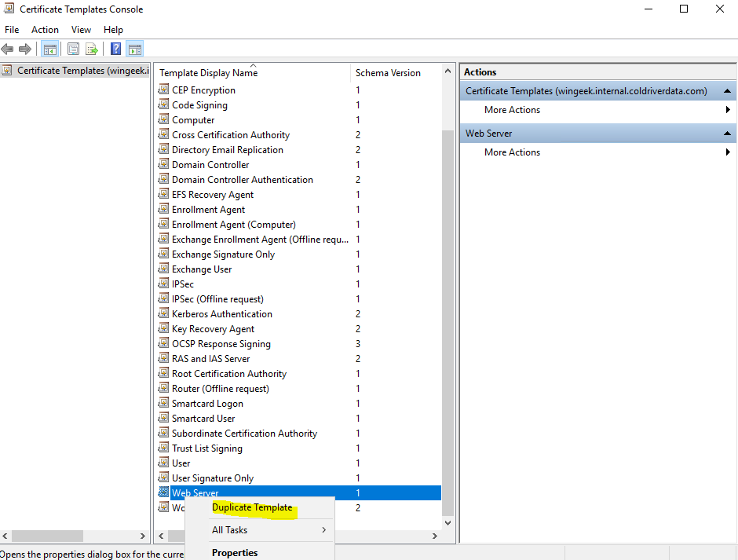Screen dimensions: 738x560
Task: Expand All Tasks submenu in context menu
Action: click(x=323, y=530)
